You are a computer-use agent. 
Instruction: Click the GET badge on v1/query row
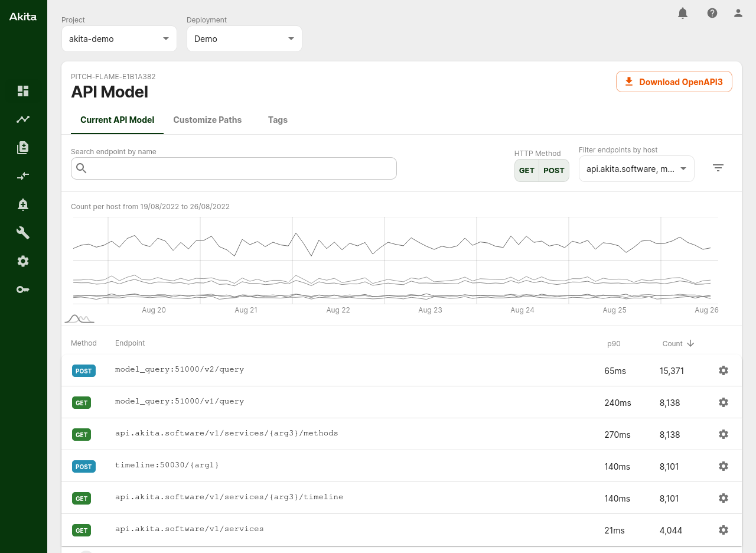(82, 403)
